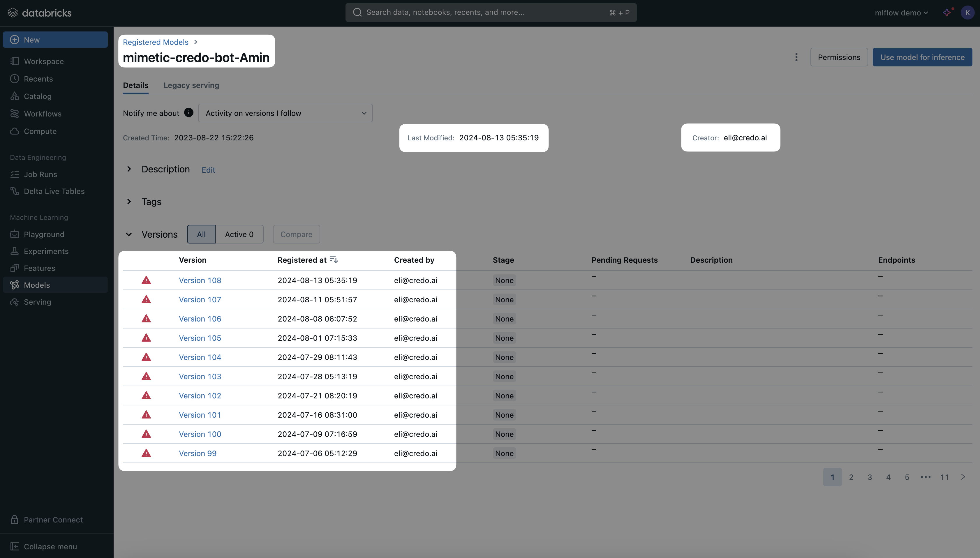The height and width of the screenshot is (558, 980).
Task: Show All versions filter
Action: (201, 234)
